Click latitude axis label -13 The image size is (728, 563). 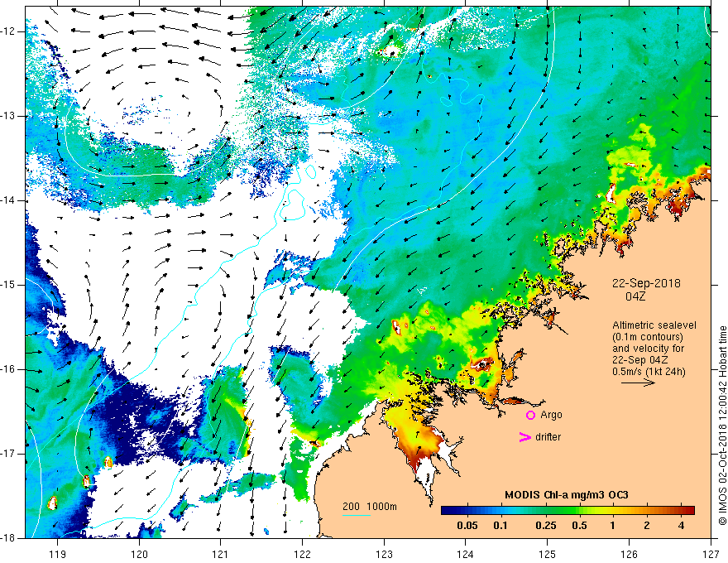coord(9,116)
